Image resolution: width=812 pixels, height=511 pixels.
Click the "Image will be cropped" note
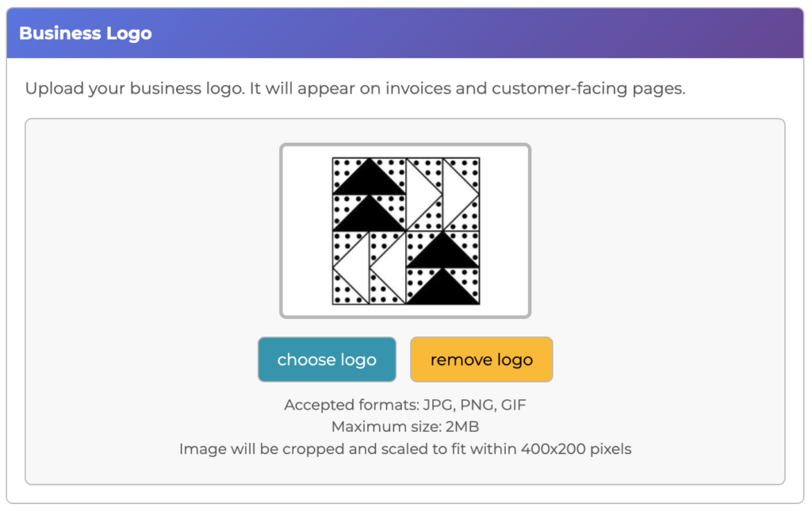tap(405, 449)
